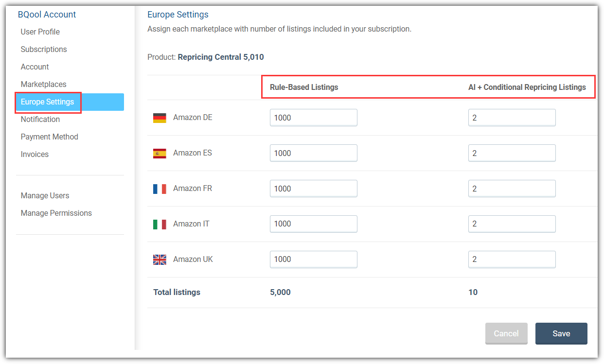Image resolution: width=604 pixels, height=364 pixels.
Task: Cancel the Europe settings changes
Action: point(506,333)
